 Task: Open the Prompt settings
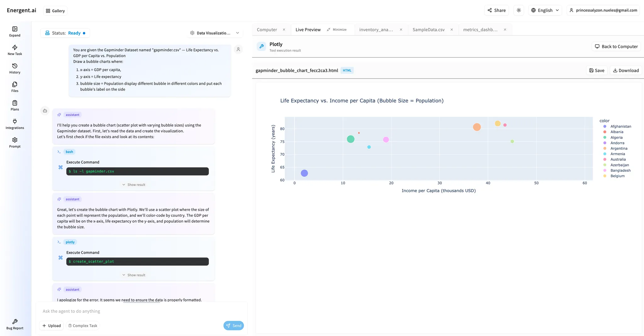14,142
